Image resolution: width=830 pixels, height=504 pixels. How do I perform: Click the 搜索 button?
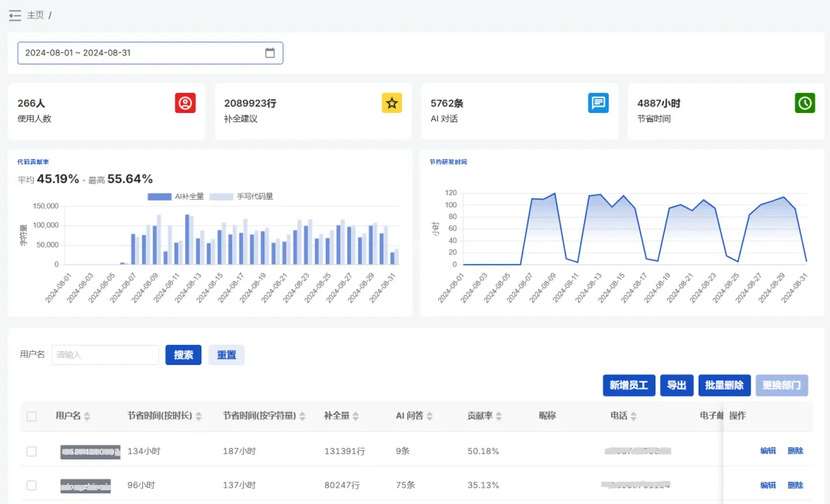point(183,355)
